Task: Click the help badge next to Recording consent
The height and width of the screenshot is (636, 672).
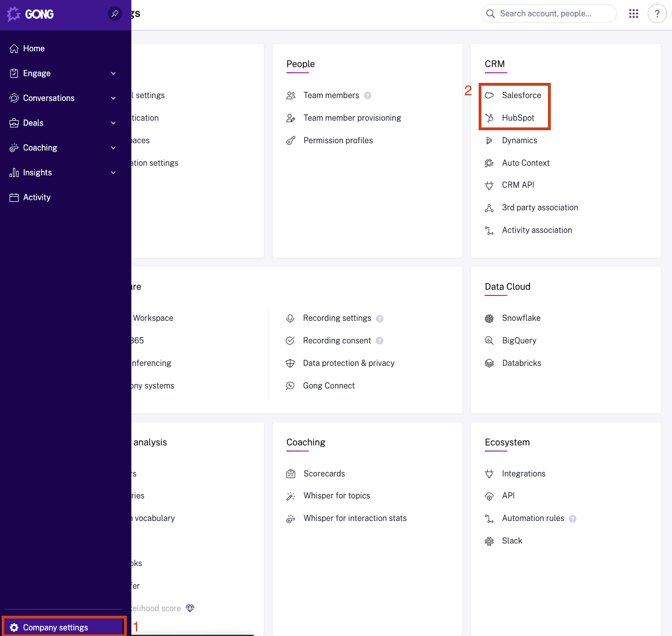Action: click(x=379, y=341)
